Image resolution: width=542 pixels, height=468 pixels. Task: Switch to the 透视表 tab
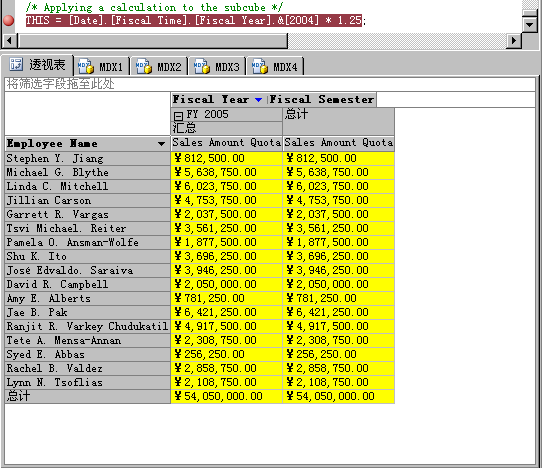tap(37, 65)
